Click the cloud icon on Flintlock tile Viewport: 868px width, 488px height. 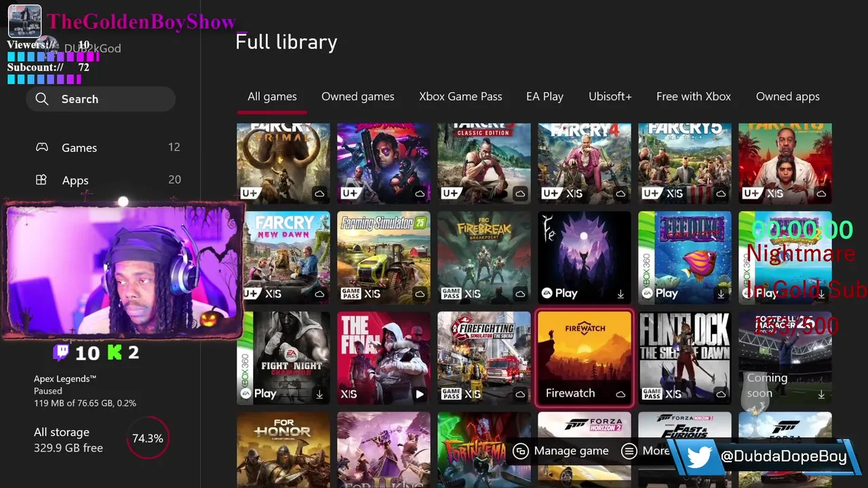pyautogui.click(x=721, y=394)
